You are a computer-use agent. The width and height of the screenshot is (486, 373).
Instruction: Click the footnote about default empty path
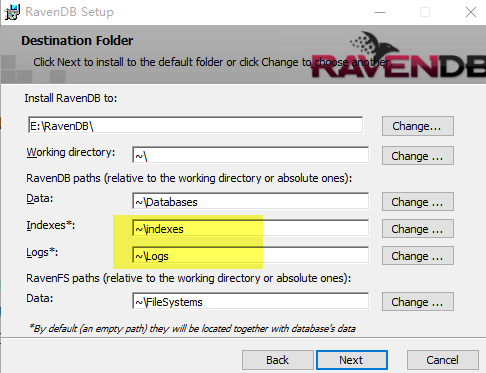coord(192,329)
